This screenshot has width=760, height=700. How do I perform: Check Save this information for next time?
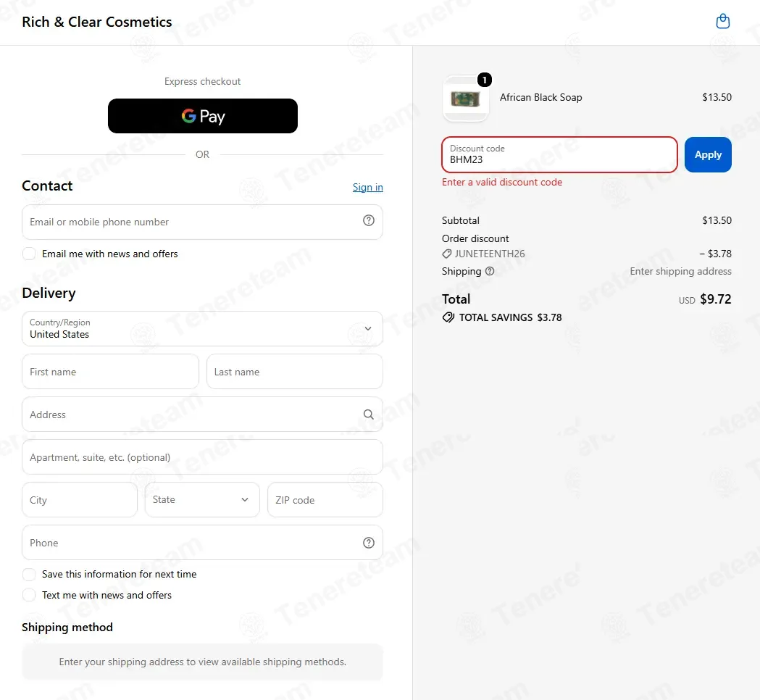29,575
